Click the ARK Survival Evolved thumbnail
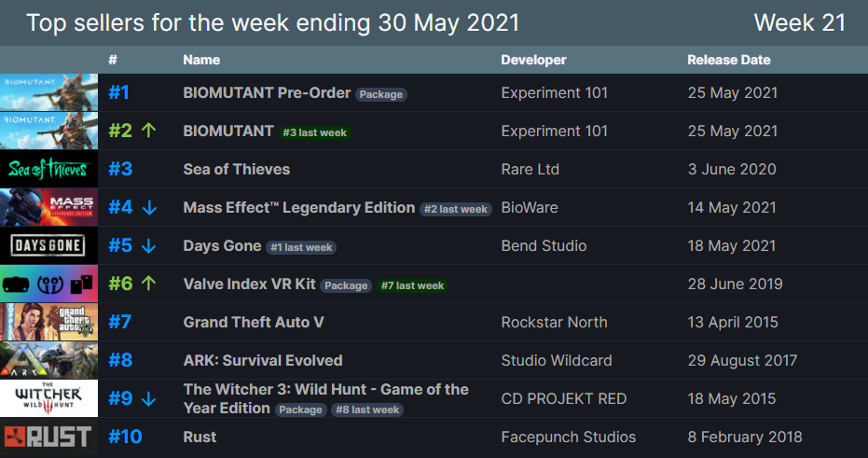Image resolution: width=868 pixels, height=458 pixels. pyautogui.click(x=48, y=360)
